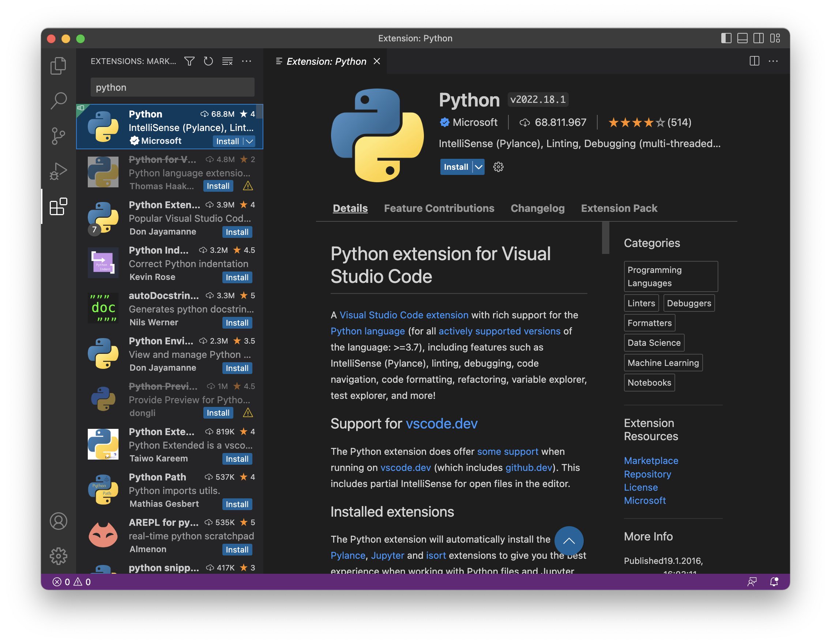Click the filter extensions funnel icon
Screen dimensions: 831x644
point(189,61)
